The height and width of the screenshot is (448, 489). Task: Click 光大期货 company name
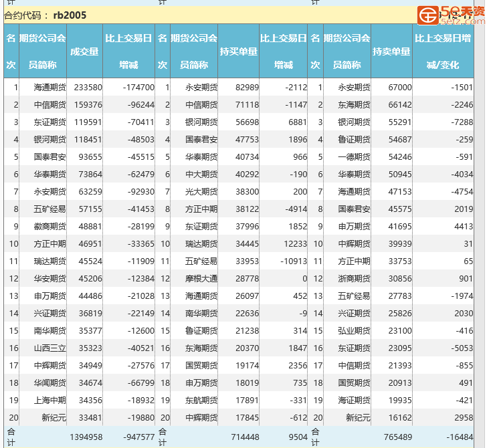click(x=201, y=192)
